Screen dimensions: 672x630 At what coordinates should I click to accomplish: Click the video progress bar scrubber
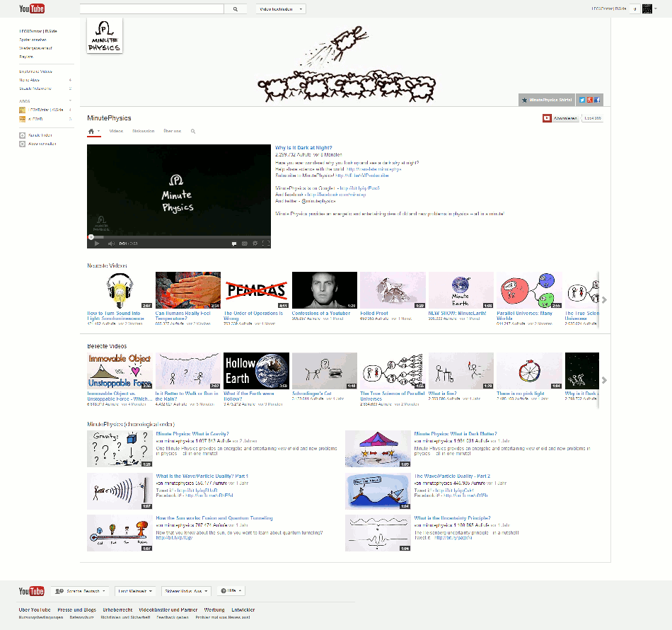point(91,236)
